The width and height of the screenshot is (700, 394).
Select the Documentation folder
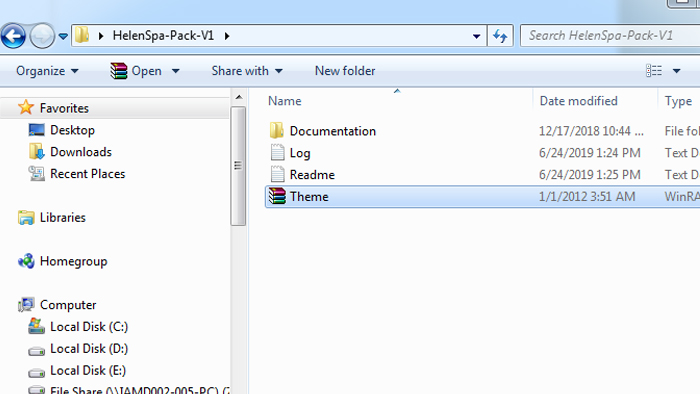333,131
